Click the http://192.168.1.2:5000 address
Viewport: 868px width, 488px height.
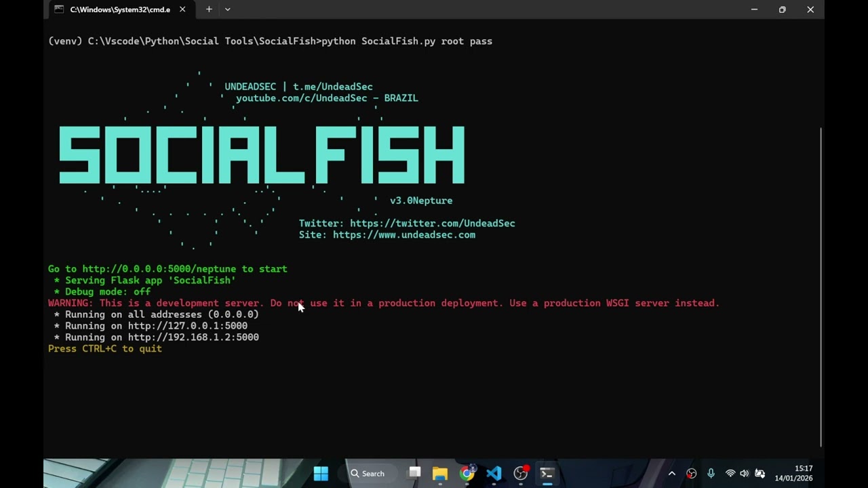coord(193,338)
